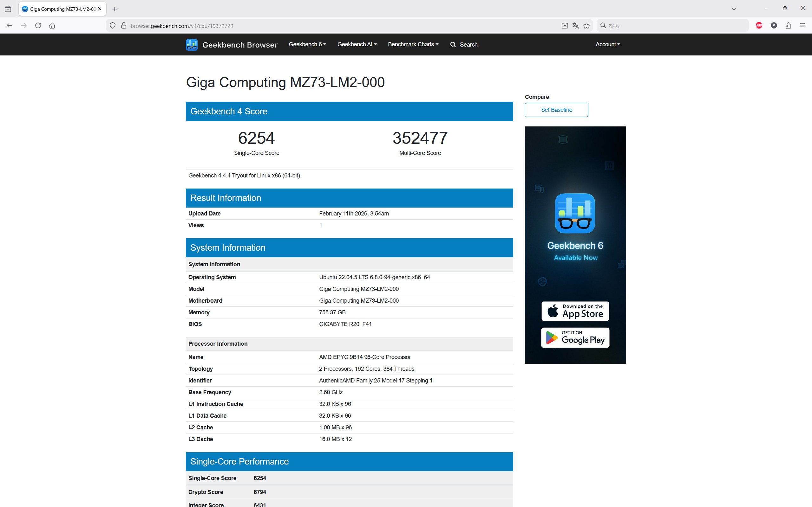
Task: Expand the Geekbench AI dropdown
Action: tap(357, 44)
